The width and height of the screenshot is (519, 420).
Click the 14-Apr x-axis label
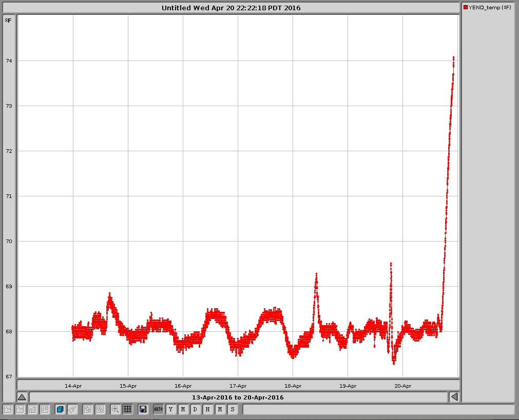(x=73, y=386)
